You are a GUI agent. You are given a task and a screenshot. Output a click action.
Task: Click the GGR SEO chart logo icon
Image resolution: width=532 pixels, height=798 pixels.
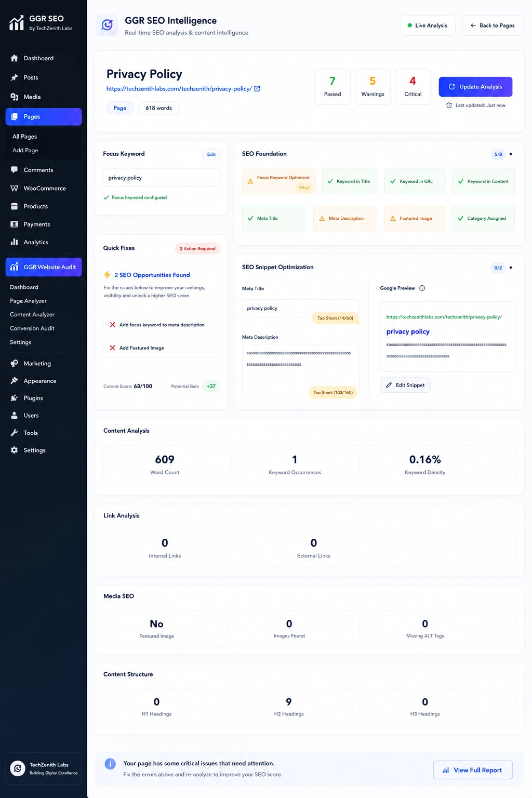point(17,22)
